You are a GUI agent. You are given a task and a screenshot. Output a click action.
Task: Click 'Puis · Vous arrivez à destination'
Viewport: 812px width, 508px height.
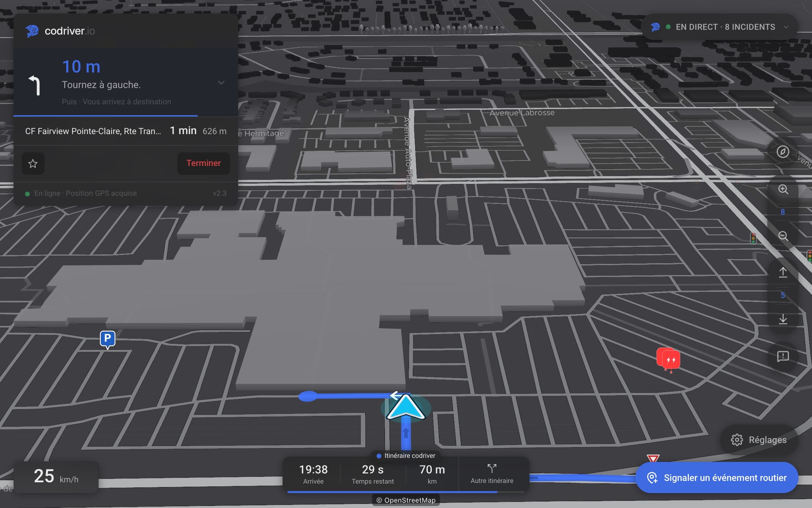point(116,102)
